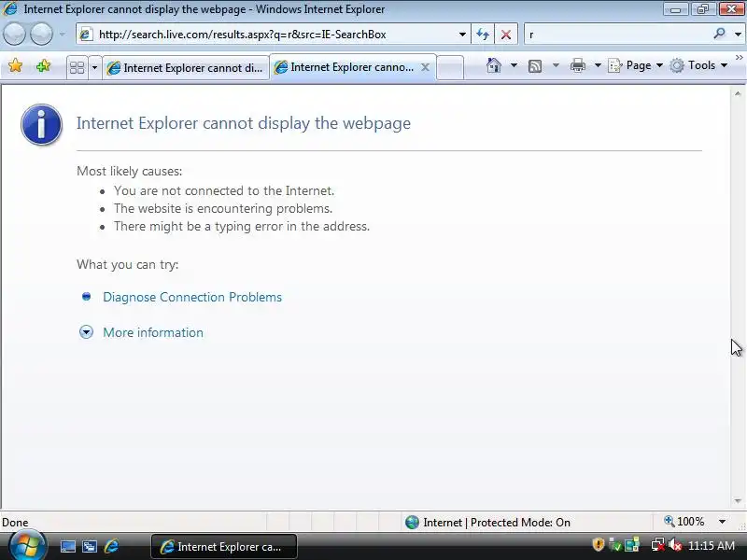Viewport: 747px width, 560px height.
Task: Click 'Diagnose Connection Problems' link
Action: coord(192,297)
